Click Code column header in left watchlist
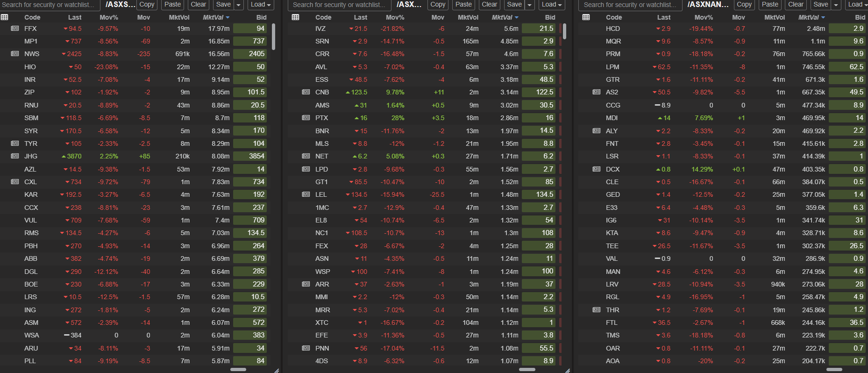Image resolution: width=868 pixels, height=373 pixels. point(32,17)
